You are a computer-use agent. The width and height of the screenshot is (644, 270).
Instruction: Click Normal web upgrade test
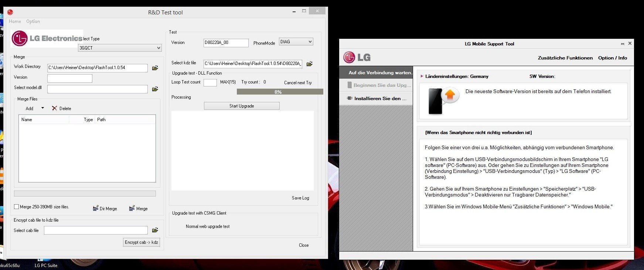coord(208,226)
